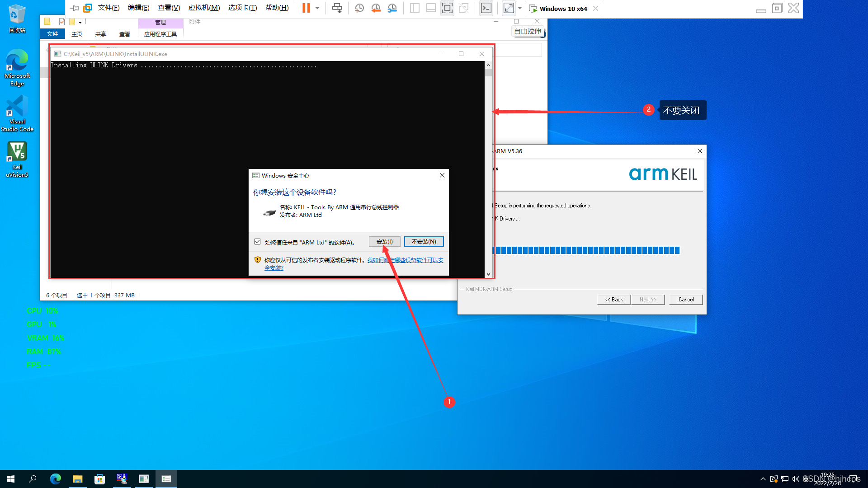Expand the stretch mode dropdown arrow
The width and height of the screenshot is (868, 488).
click(520, 8)
